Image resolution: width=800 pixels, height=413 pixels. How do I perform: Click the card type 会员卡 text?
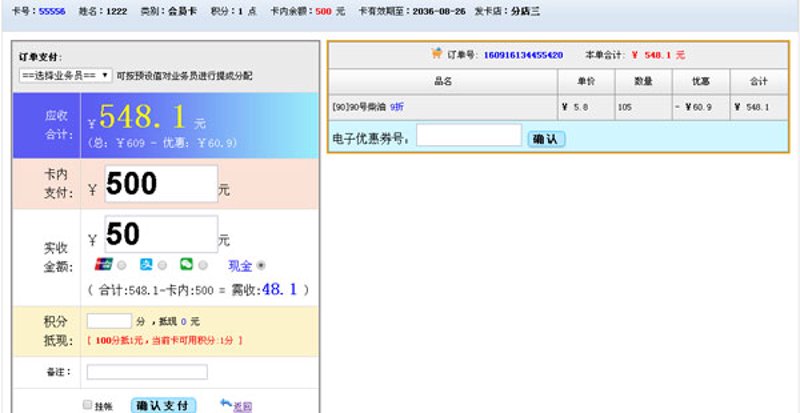[182, 11]
